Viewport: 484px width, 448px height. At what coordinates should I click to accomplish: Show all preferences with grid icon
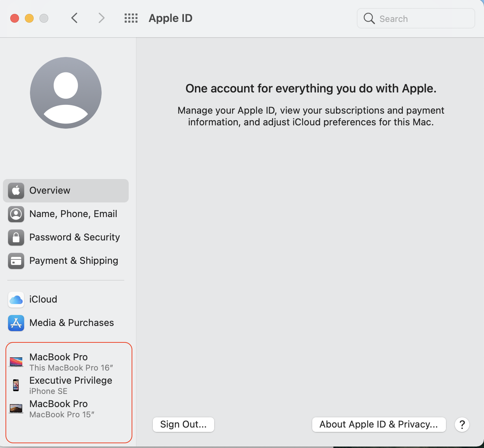[x=131, y=18]
